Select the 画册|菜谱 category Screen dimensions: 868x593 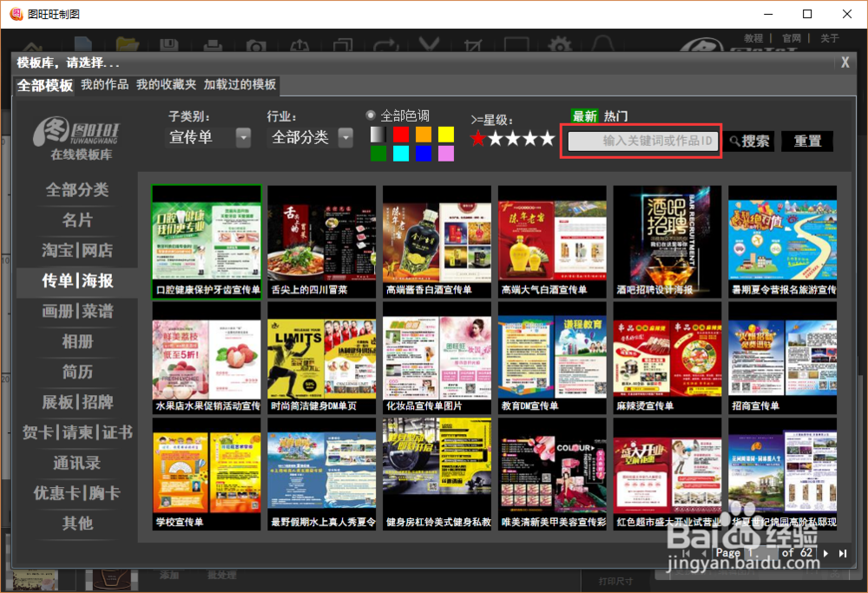(x=77, y=311)
